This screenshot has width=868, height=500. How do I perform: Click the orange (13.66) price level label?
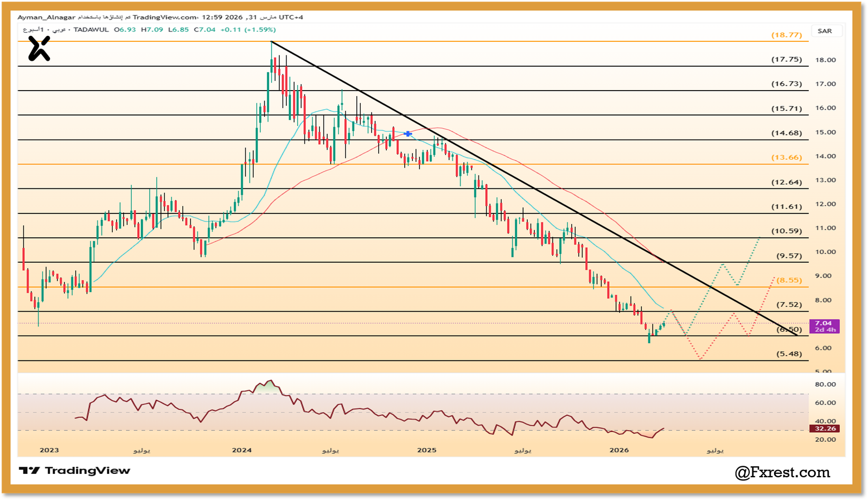(787, 157)
